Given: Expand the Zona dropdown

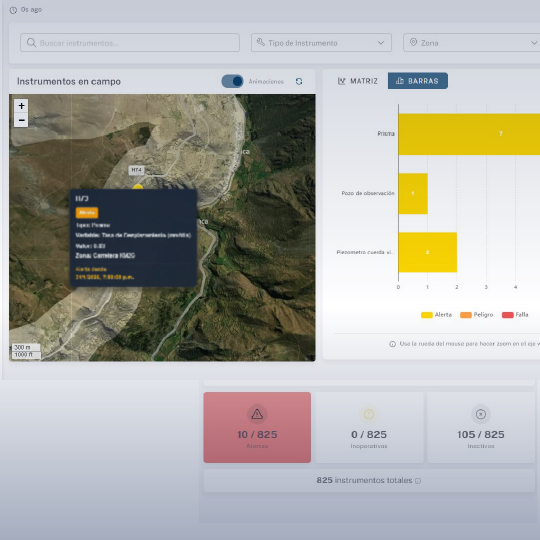Looking at the screenshot, I should pos(471,43).
